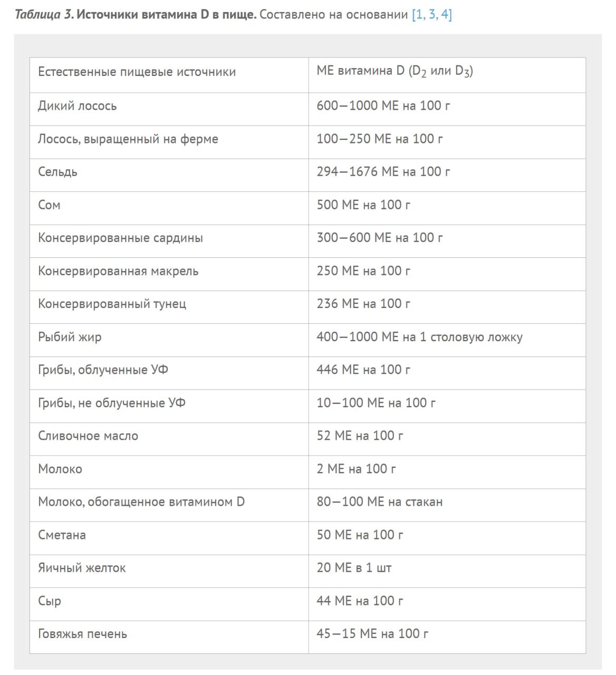The image size is (616, 675).
Task: Select the 'Дикий лосось' cell
Action: click(x=77, y=106)
